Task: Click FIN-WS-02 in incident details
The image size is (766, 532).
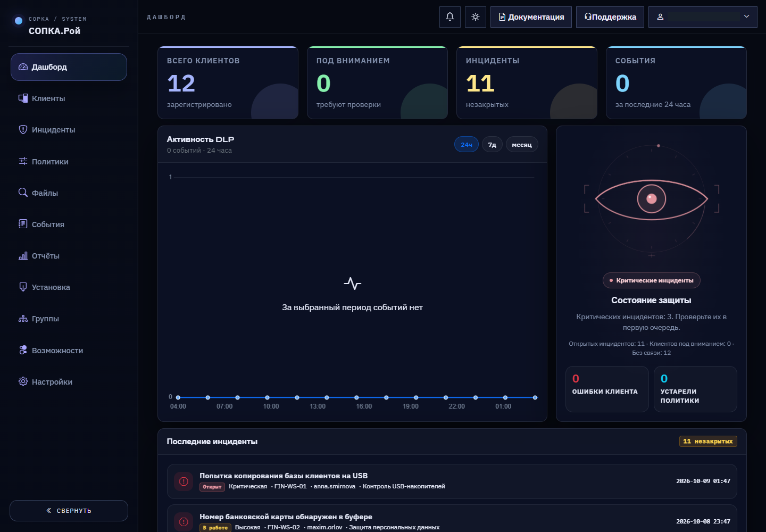Action: pyautogui.click(x=284, y=527)
